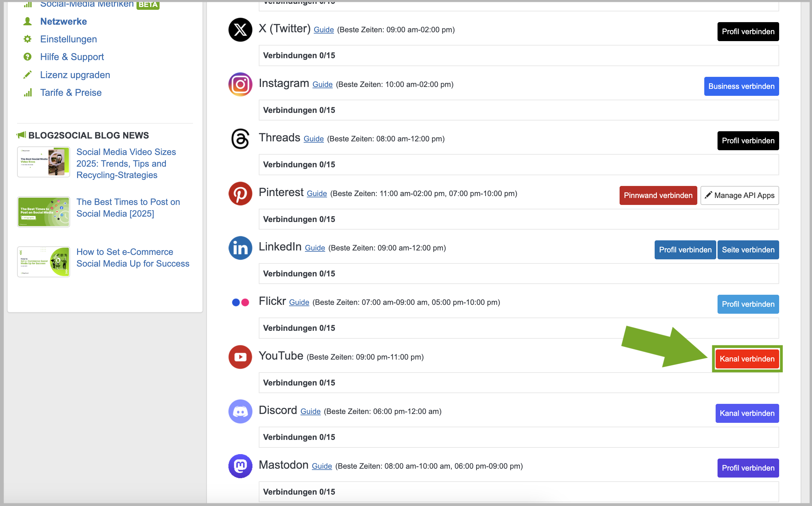The image size is (812, 506).
Task: Click the Social Media Video Sizes thumbnail
Action: 44,162
